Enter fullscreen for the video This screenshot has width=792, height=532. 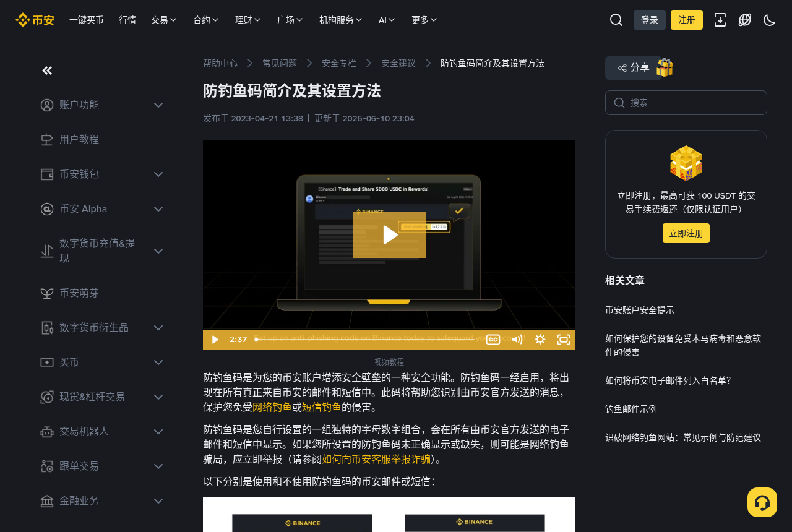click(x=564, y=340)
